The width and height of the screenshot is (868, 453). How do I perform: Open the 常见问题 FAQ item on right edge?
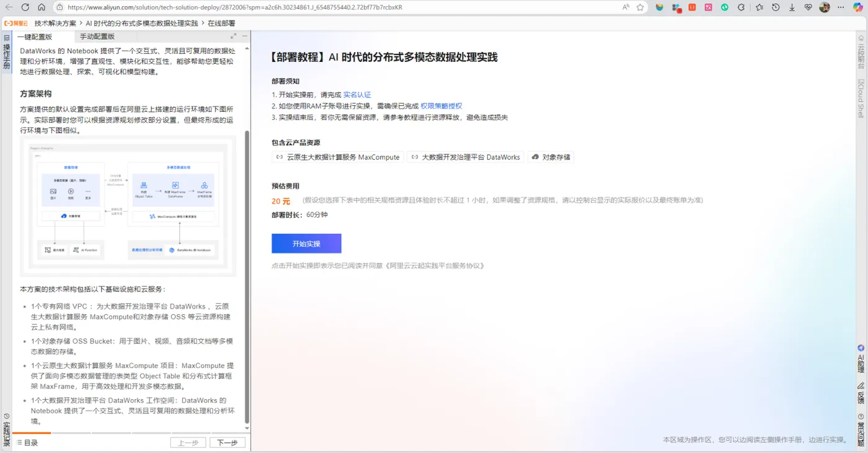click(x=861, y=429)
